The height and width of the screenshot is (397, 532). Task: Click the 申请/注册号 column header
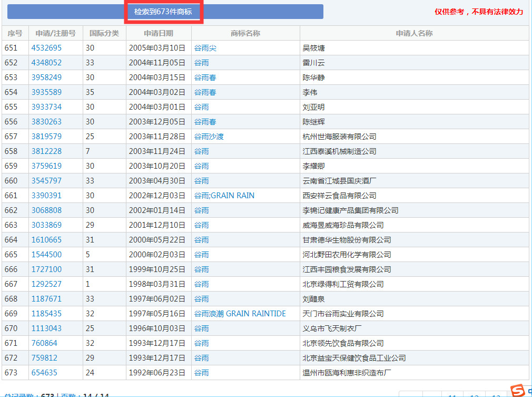click(x=55, y=33)
